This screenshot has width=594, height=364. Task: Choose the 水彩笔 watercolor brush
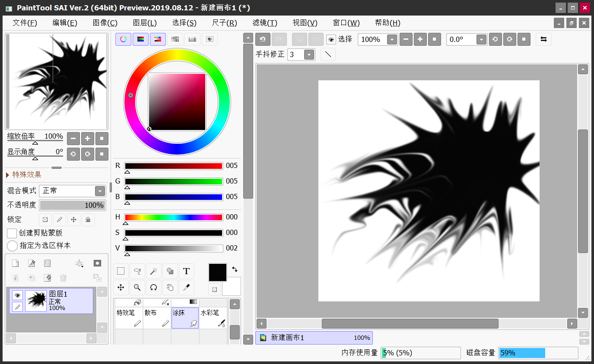(x=213, y=318)
